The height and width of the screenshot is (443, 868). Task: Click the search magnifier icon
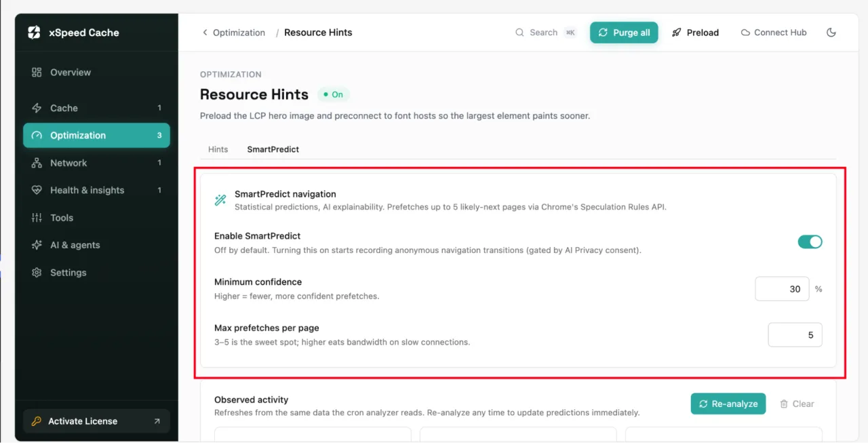(x=520, y=33)
